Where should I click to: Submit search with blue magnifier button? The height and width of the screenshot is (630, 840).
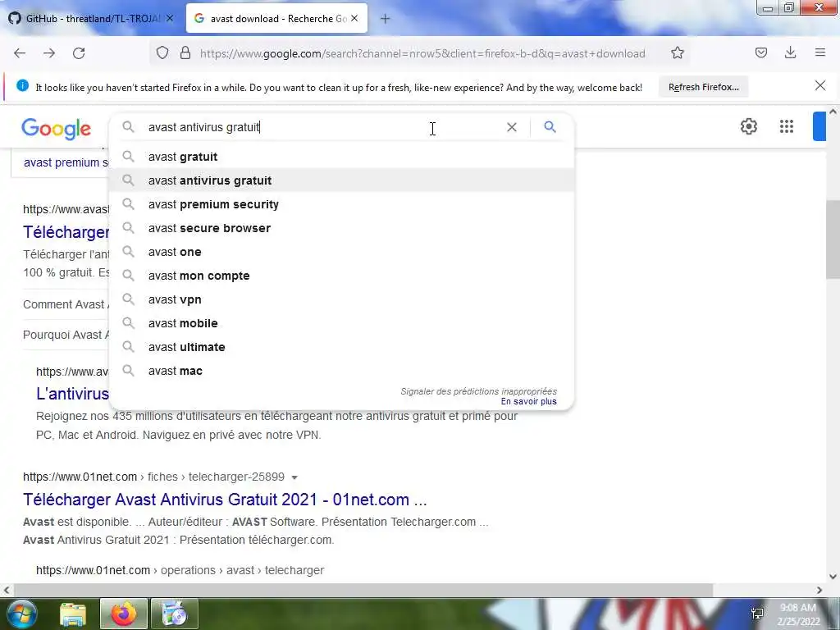(550, 127)
